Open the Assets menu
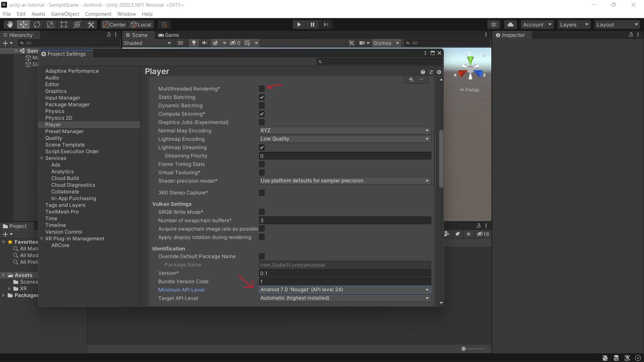 pyautogui.click(x=38, y=14)
